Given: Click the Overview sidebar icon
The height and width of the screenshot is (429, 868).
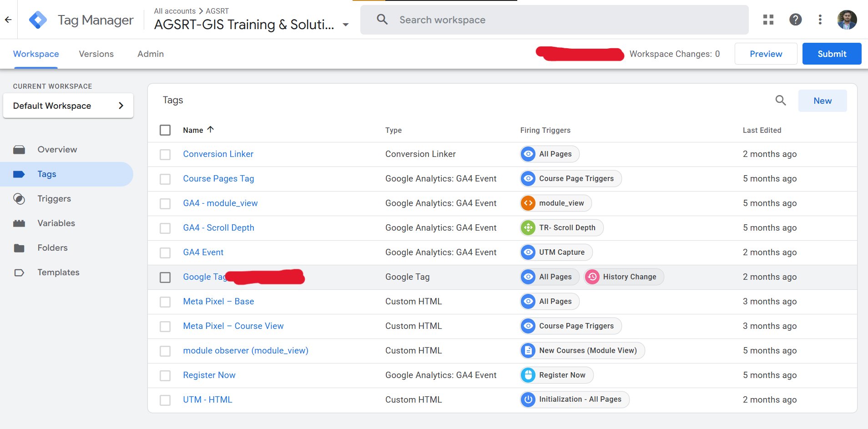Looking at the screenshot, I should [x=19, y=150].
